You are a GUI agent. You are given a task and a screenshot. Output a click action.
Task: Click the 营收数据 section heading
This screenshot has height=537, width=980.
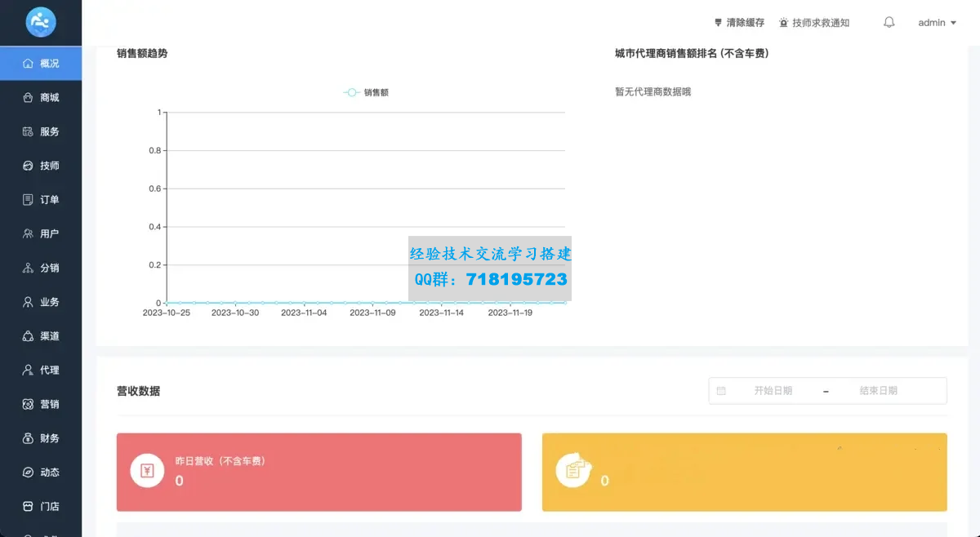[138, 391]
